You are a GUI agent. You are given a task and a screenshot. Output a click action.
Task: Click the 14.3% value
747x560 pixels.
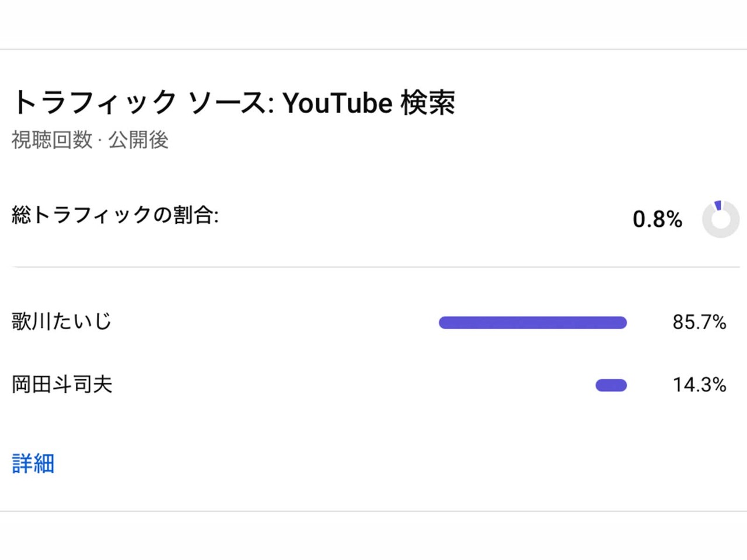[x=699, y=385]
